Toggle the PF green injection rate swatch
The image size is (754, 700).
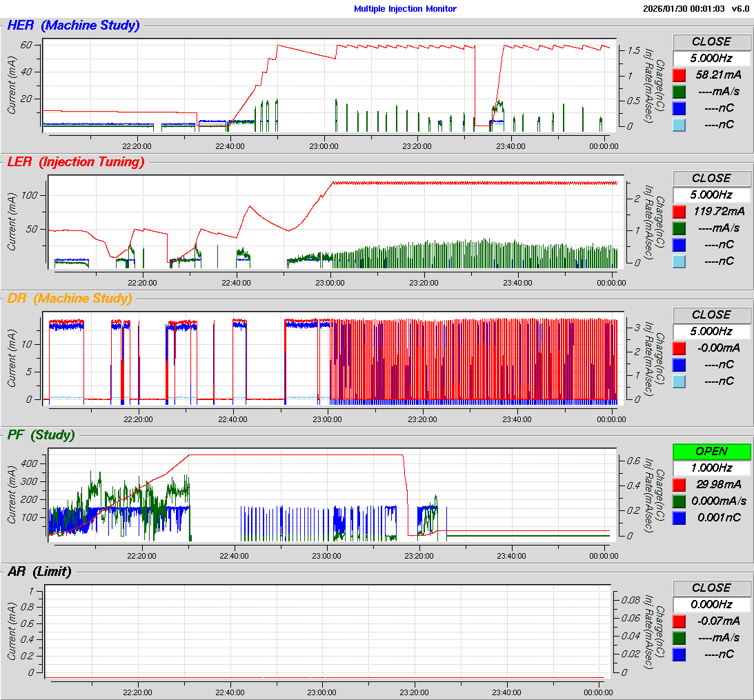pyautogui.click(x=679, y=501)
